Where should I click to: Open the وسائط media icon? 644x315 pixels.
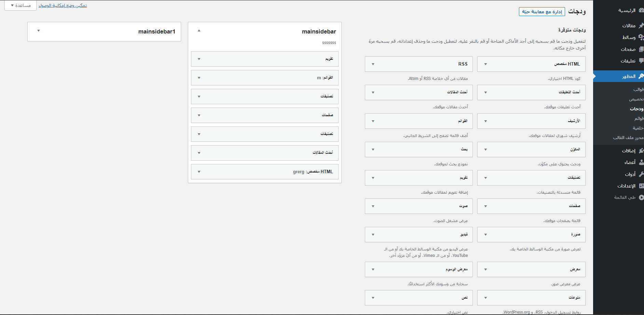641,37
